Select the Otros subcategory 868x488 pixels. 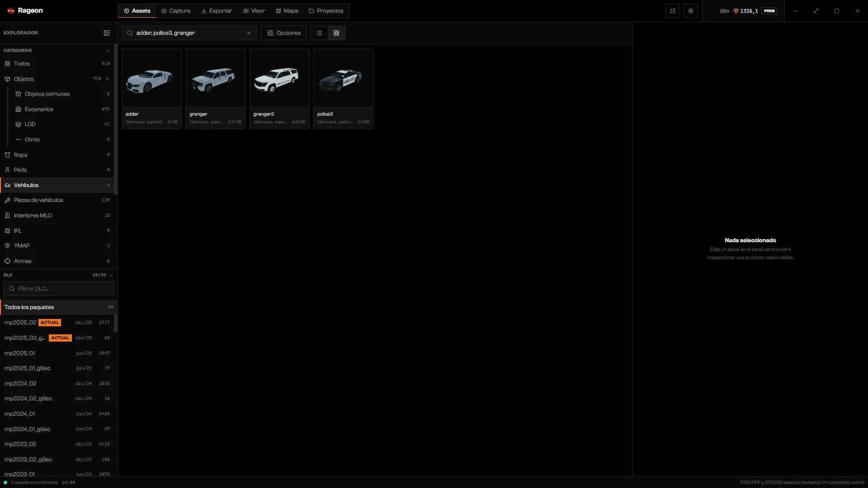coord(62,140)
